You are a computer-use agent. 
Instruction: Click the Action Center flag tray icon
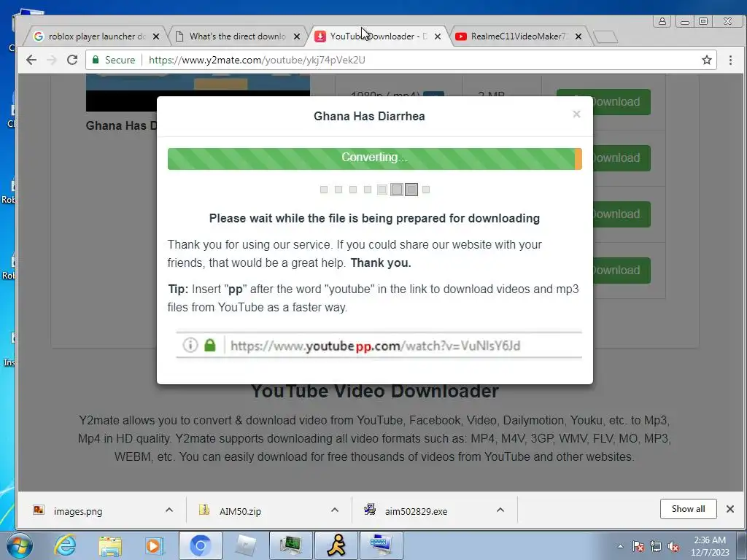[638, 546]
